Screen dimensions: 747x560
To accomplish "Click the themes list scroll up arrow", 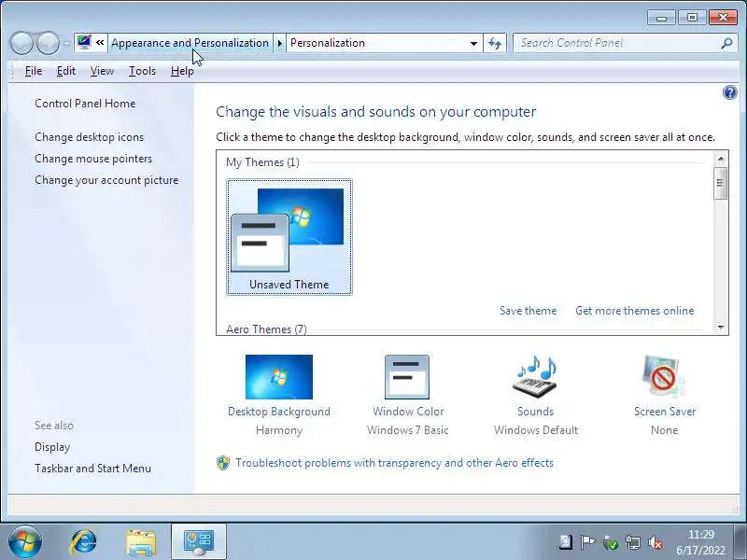I will [x=720, y=159].
